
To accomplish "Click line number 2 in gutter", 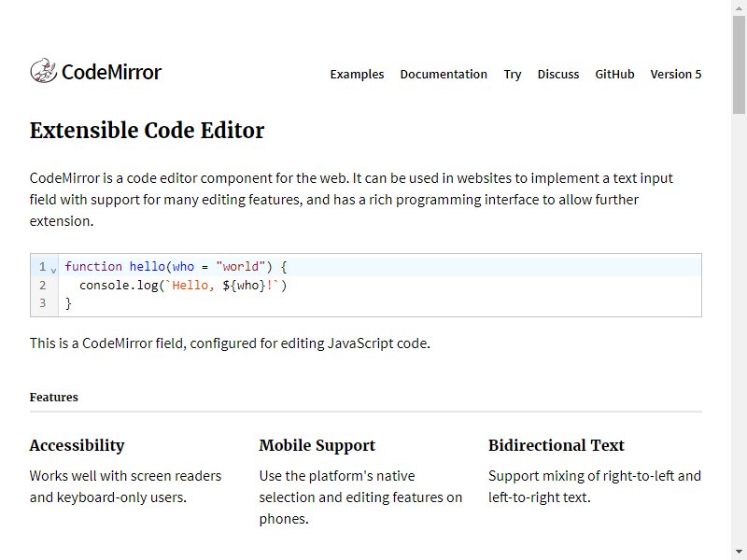I will 42,286.
